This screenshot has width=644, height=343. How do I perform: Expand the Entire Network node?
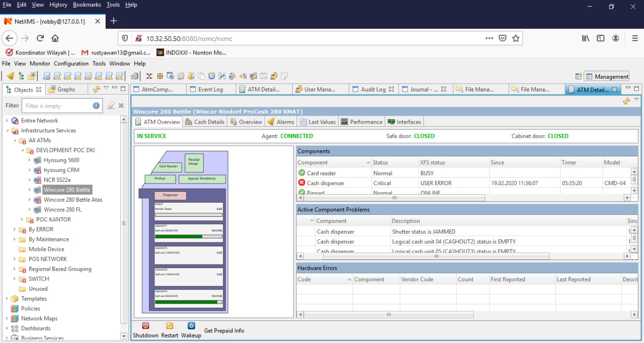(7, 121)
